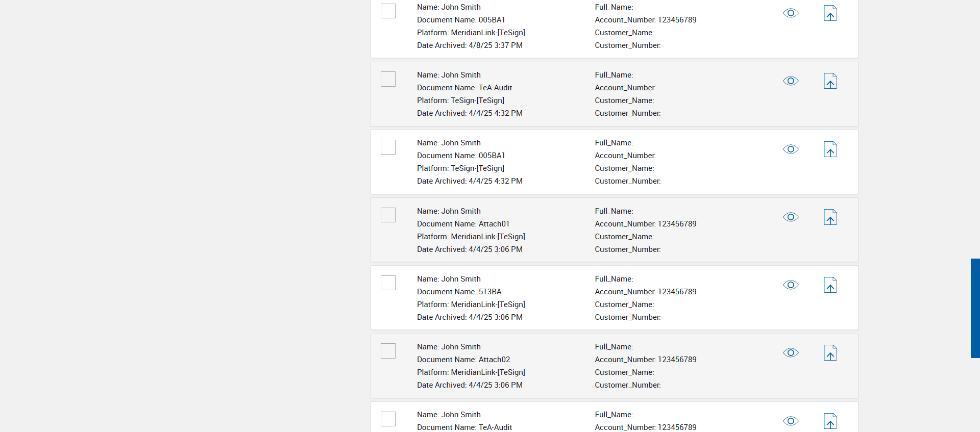Select the Attach01 document checkbox
The height and width of the screenshot is (432, 980).
click(x=388, y=215)
